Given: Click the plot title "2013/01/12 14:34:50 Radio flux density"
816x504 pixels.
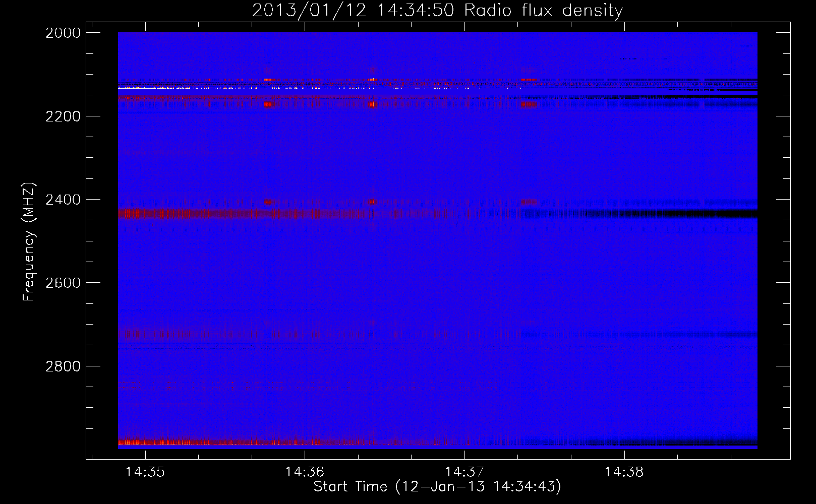Looking at the screenshot, I should [437, 10].
